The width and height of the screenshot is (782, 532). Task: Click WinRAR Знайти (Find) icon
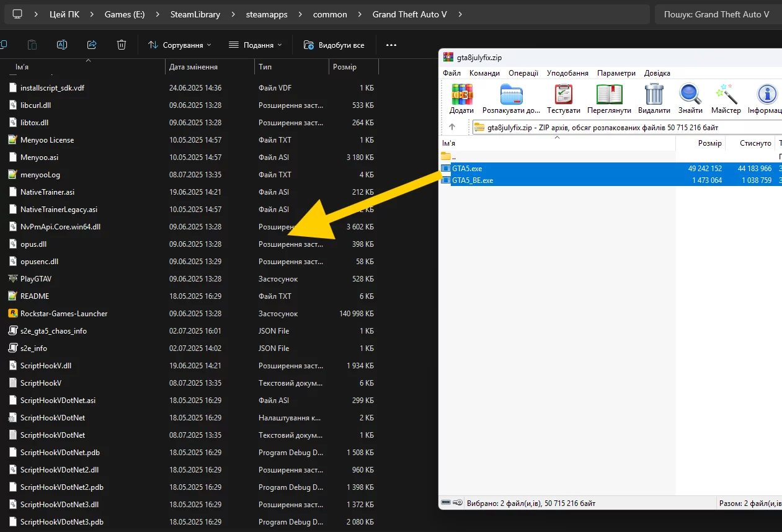point(690,94)
